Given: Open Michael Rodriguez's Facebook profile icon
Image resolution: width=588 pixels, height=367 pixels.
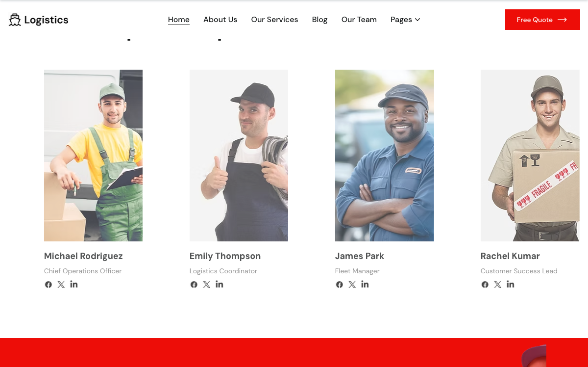Looking at the screenshot, I should point(48,285).
